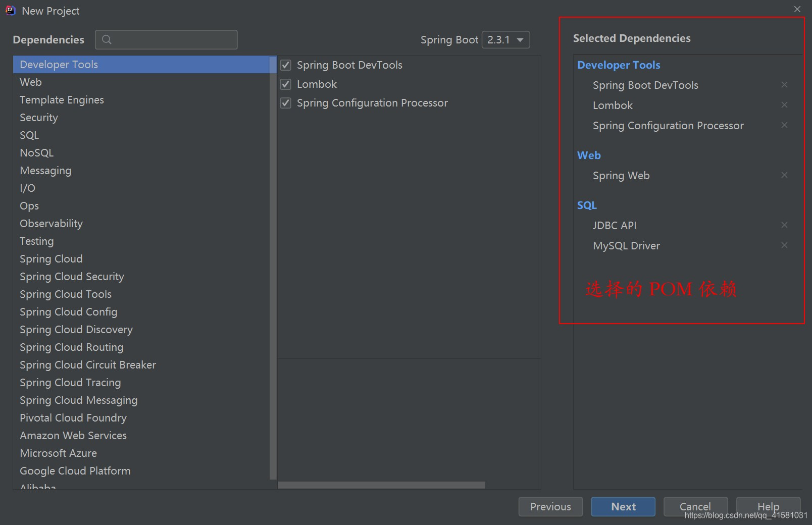This screenshot has height=525, width=812.
Task: Select the SQL category
Action: (x=141, y=135)
